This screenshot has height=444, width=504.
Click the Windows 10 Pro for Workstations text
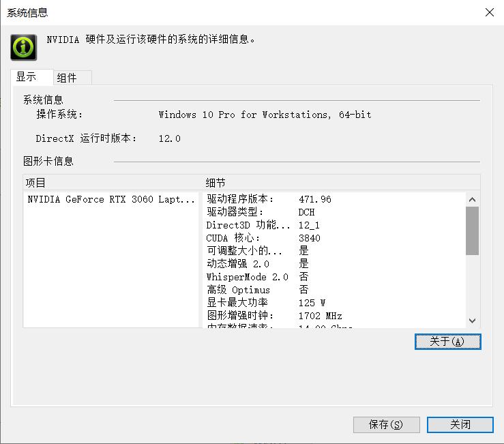coord(265,115)
